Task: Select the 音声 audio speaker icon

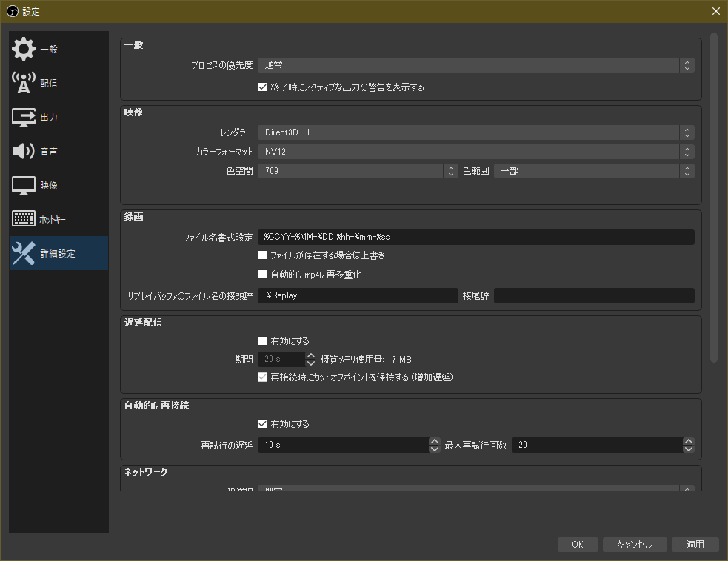Action: 24,151
